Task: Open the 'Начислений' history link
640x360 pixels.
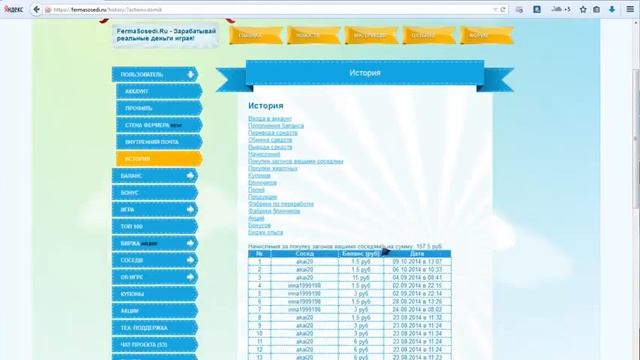Action: (264, 154)
